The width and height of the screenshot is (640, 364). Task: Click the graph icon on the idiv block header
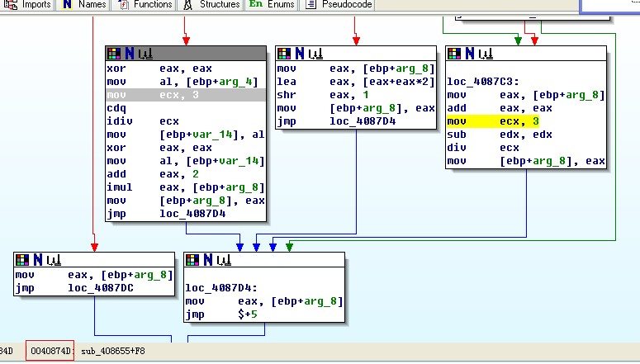[x=144, y=54]
